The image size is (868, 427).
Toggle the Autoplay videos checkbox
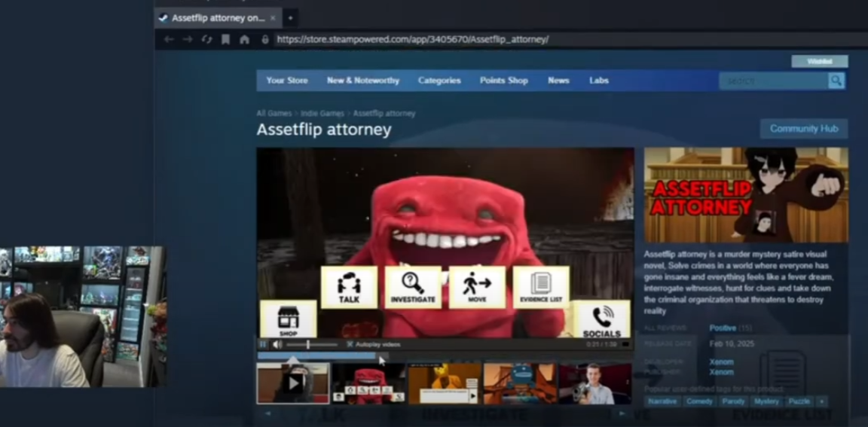coord(350,345)
